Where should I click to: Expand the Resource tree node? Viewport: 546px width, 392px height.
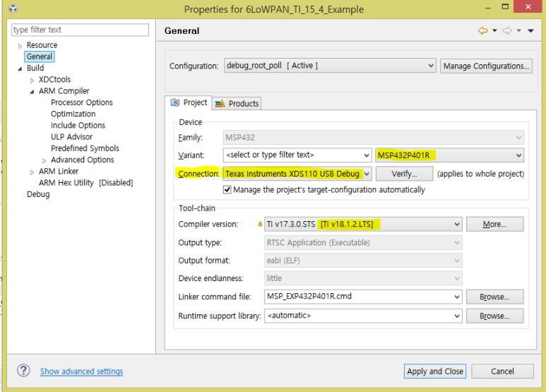point(20,46)
